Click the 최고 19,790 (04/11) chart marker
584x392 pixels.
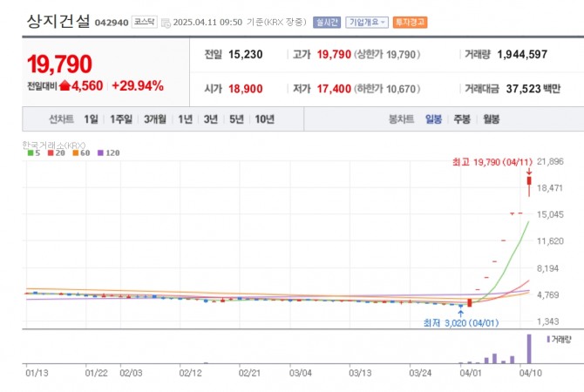click(x=492, y=162)
